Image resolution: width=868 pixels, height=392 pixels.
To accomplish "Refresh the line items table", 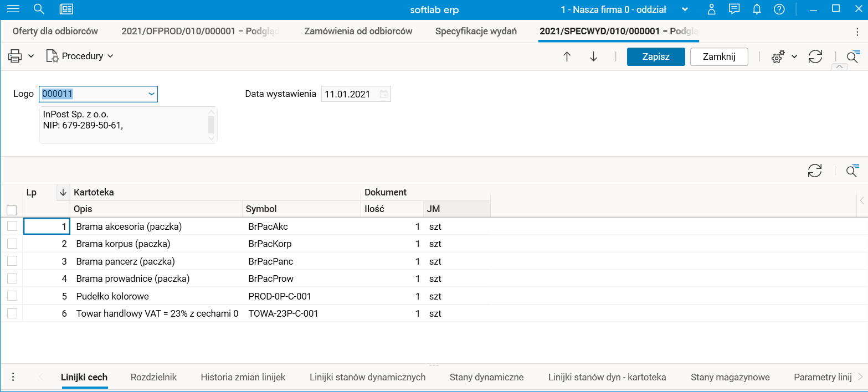I will tap(814, 171).
